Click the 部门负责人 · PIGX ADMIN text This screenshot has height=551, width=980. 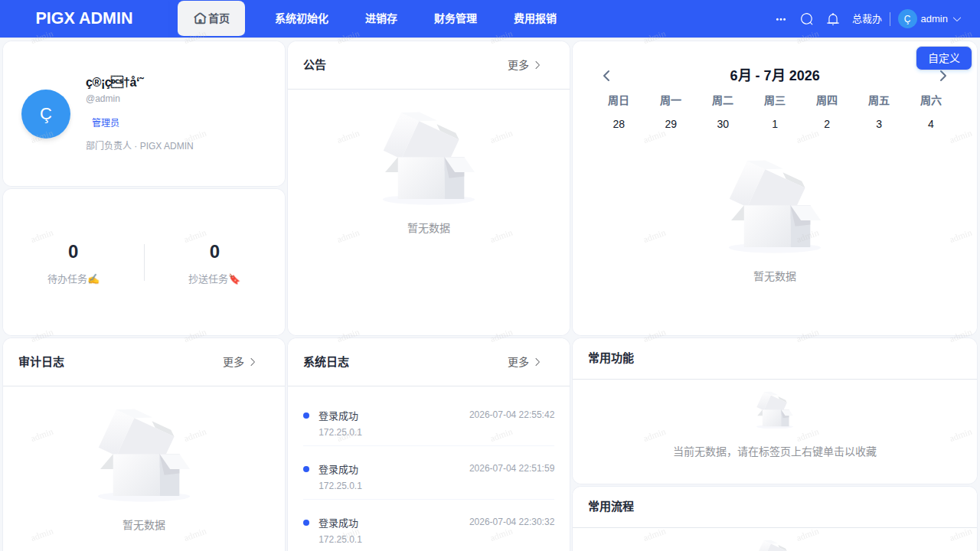[x=139, y=145]
